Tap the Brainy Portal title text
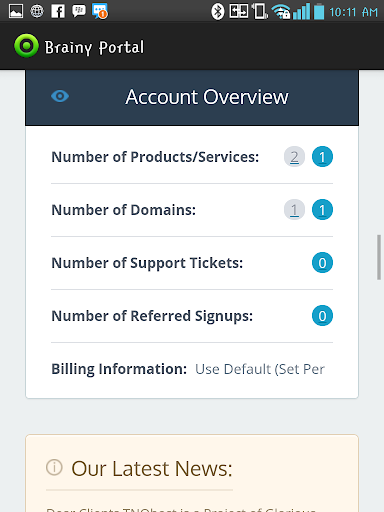384x512 pixels. 94,47
